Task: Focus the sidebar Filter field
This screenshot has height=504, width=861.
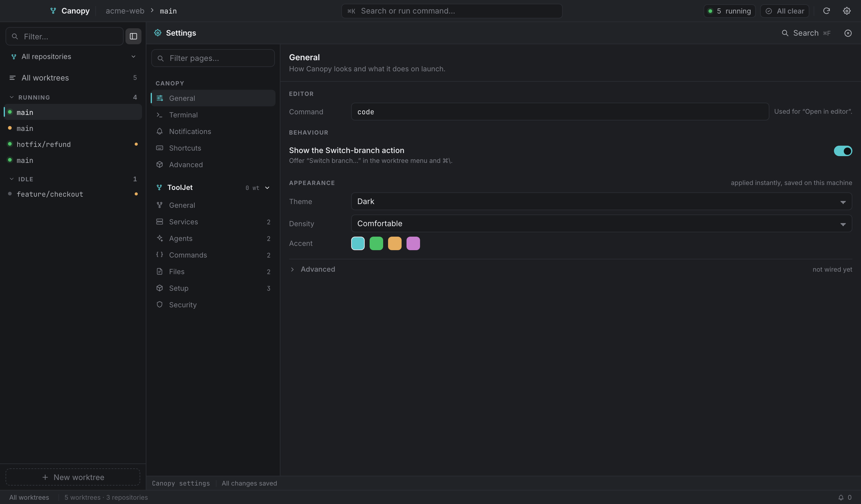Action: pyautogui.click(x=64, y=36)
